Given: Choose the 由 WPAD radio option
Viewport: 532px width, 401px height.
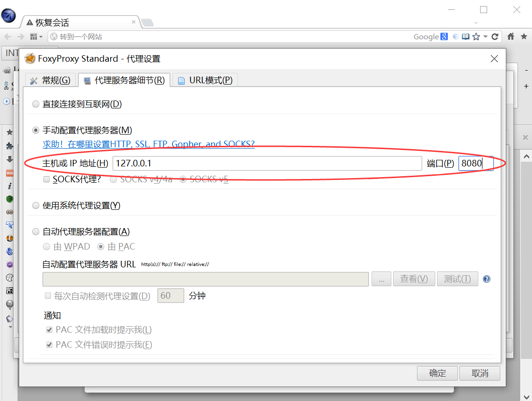Looking at the screenshot, I should [46, 247].
